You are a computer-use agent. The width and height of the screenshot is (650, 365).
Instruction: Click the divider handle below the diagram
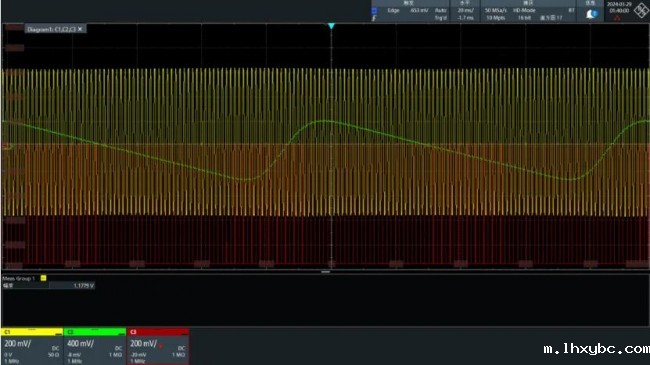click(325, 272)
